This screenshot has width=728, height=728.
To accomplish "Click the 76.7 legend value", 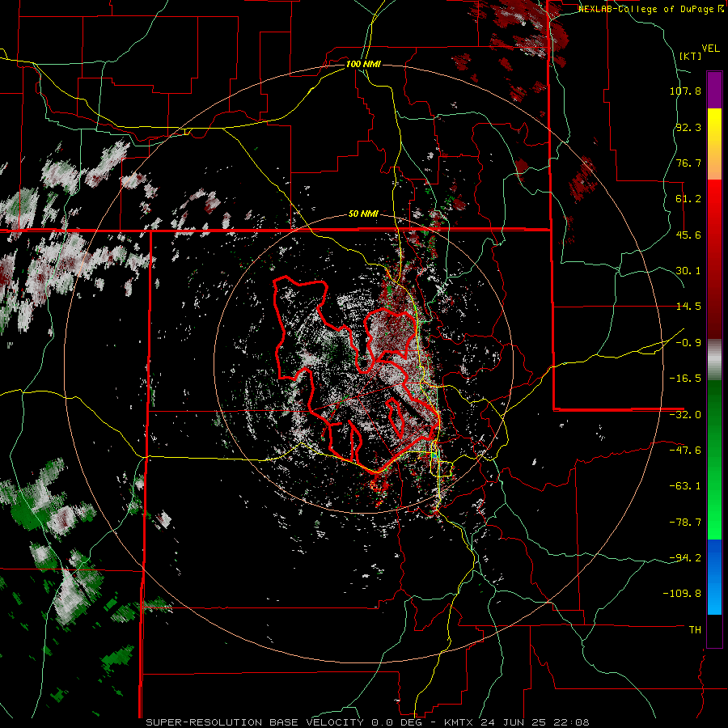I will click(688, 163).
